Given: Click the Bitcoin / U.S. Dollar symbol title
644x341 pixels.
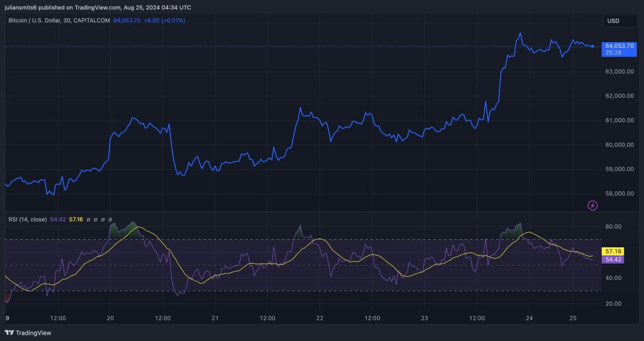Looking at the screenshot, I should [x=58, y=21].
